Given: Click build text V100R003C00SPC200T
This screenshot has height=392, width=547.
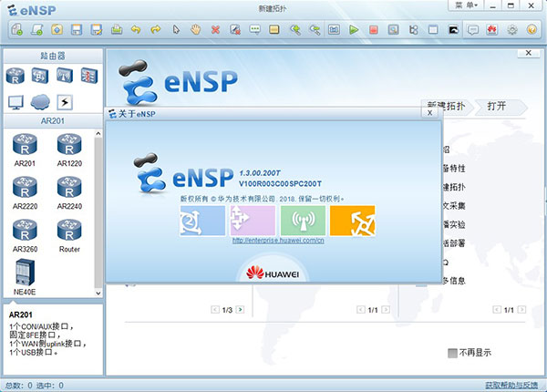Looking at the screenshot, I should point(280,184).
